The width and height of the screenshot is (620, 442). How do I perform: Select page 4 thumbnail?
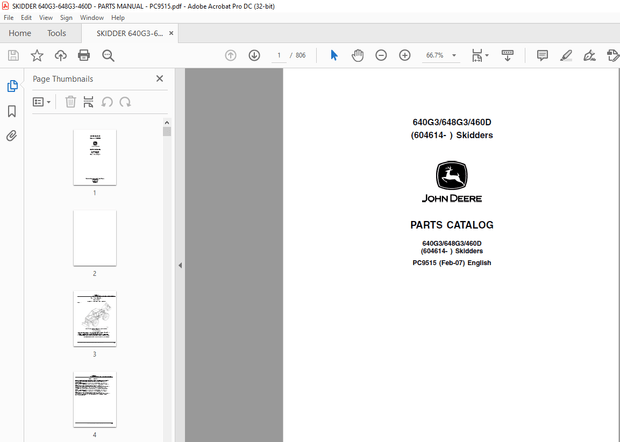click(95, 399)
